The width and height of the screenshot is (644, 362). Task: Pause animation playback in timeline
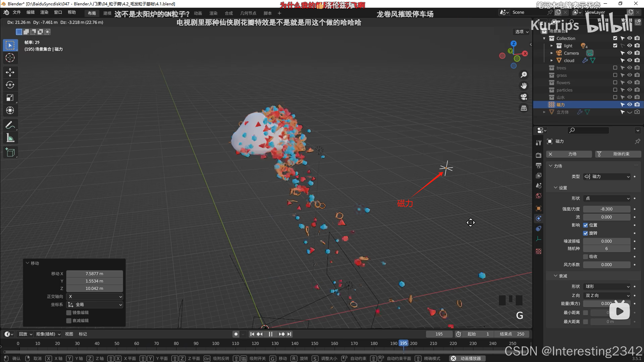click(271, 334)
